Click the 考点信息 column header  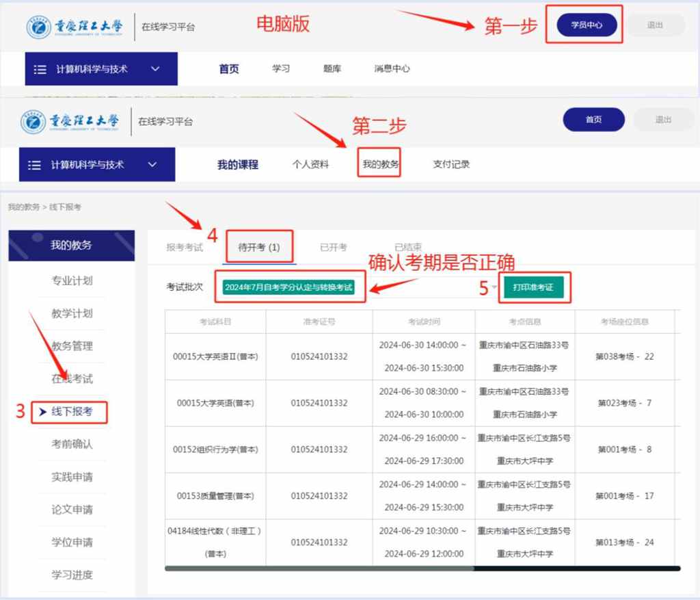[525, 322]
